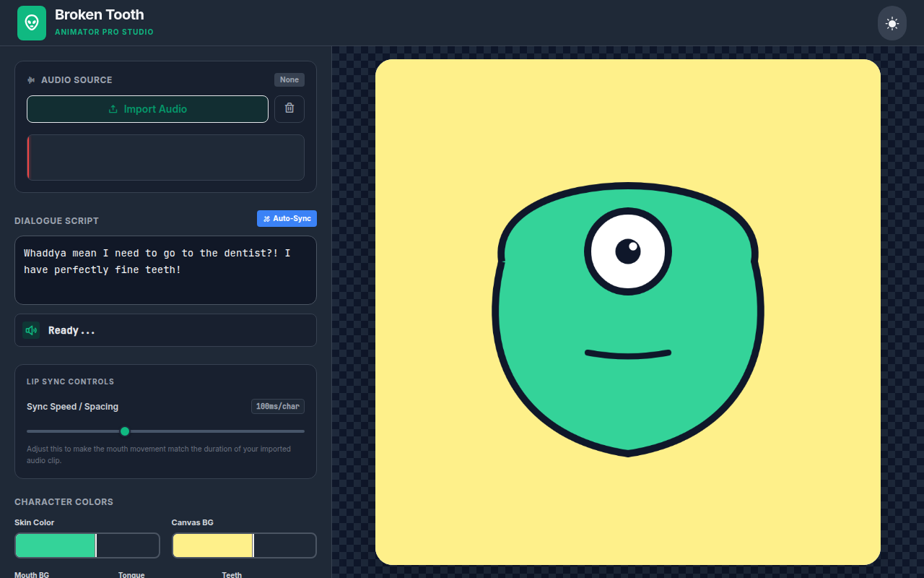Click the green speaker icon beside Ready
The image size is (924, 578).
tap(31, 330)
